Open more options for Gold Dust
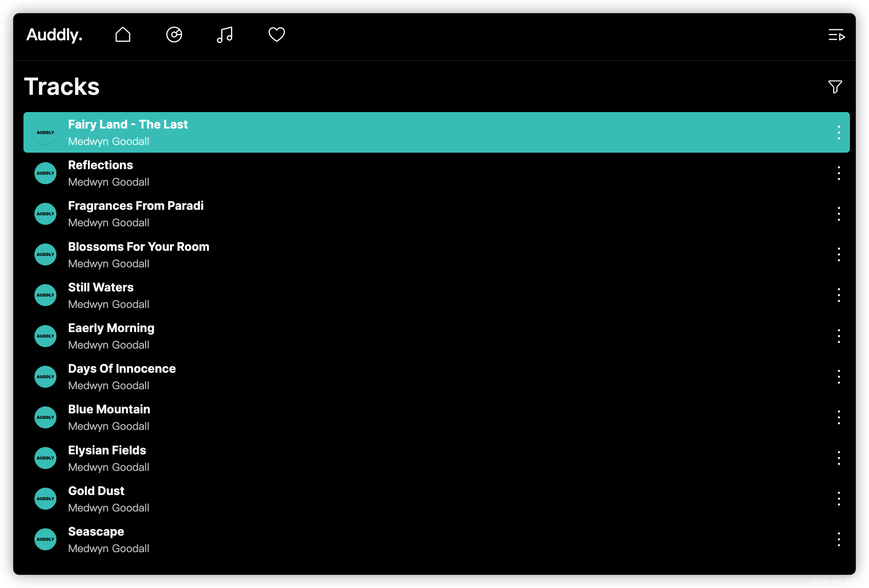869x588 pixels. [x=839, y=499]
